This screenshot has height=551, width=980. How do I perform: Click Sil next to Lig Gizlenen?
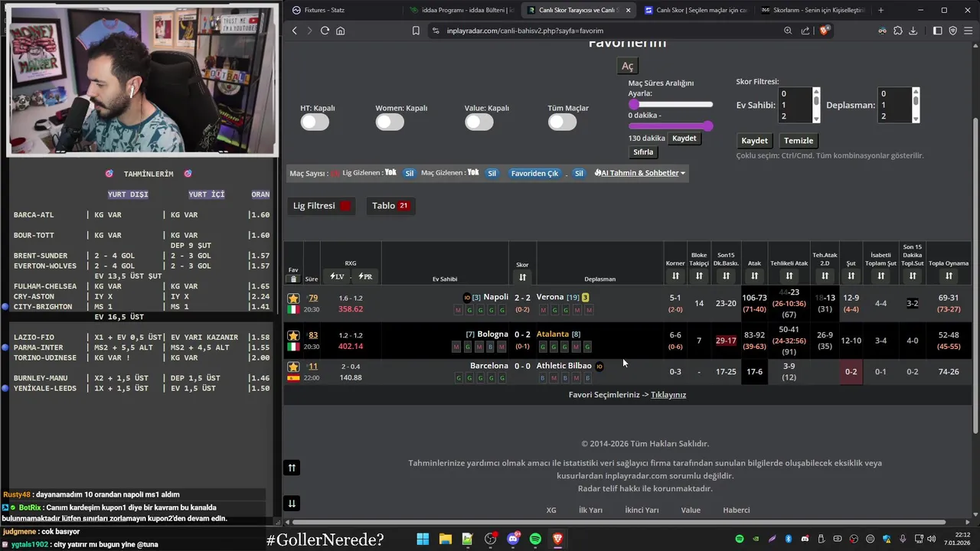pos(410,173)
